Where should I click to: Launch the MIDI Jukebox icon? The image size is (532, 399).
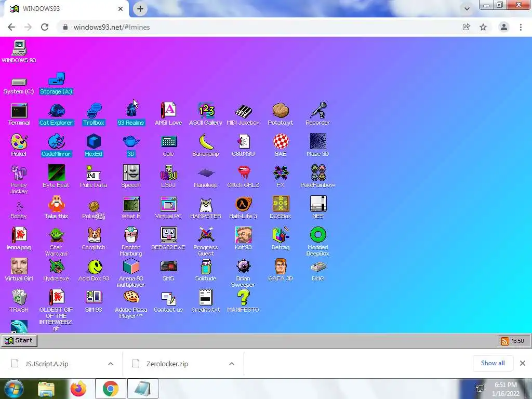point(243,111)
